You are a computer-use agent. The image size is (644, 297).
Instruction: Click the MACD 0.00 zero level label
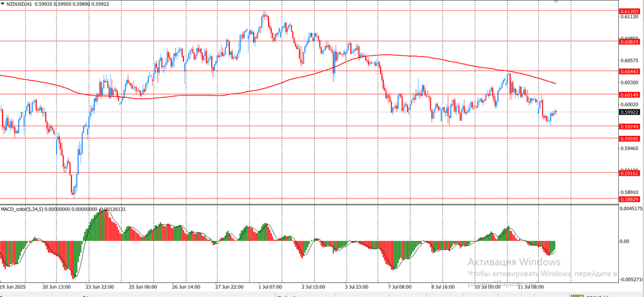[624, 241]
